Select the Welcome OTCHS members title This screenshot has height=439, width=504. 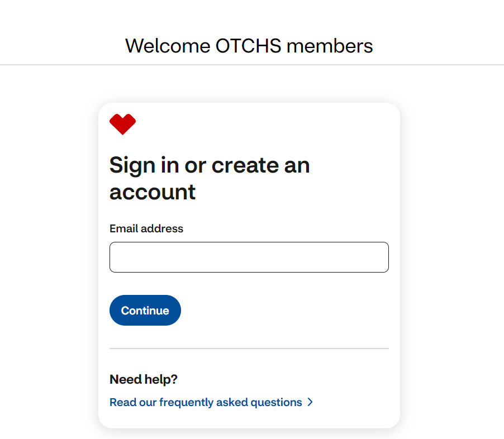point(250,46)
